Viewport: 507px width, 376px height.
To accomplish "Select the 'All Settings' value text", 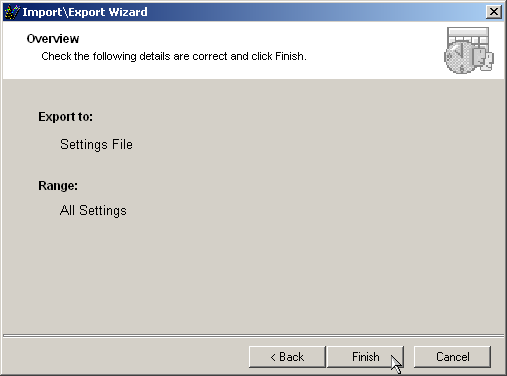I will (x=93, y=211).
